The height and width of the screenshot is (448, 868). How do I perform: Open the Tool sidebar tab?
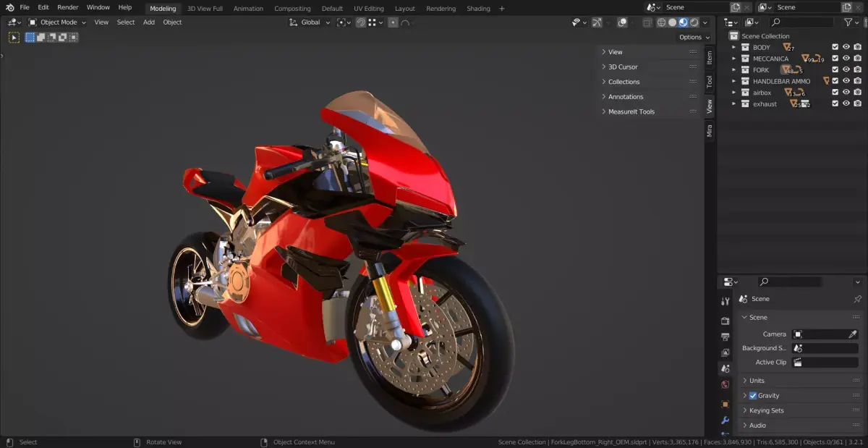[710, 82]
